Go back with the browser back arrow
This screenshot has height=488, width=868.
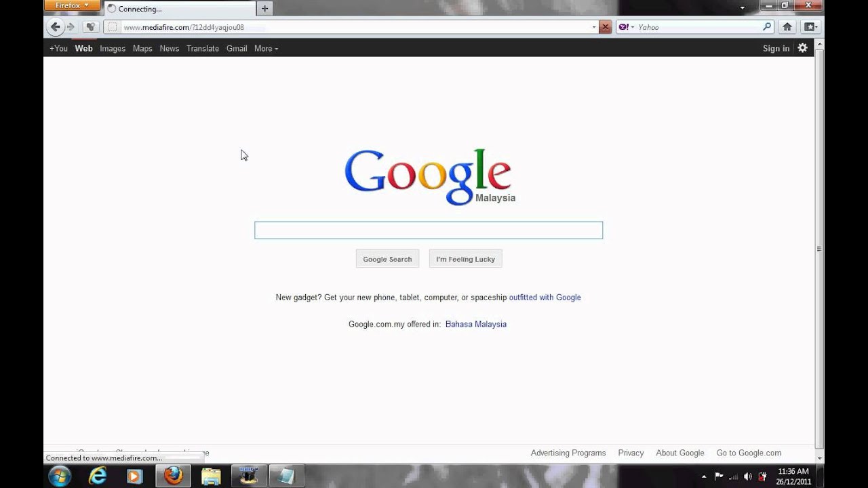click(55, 27)
